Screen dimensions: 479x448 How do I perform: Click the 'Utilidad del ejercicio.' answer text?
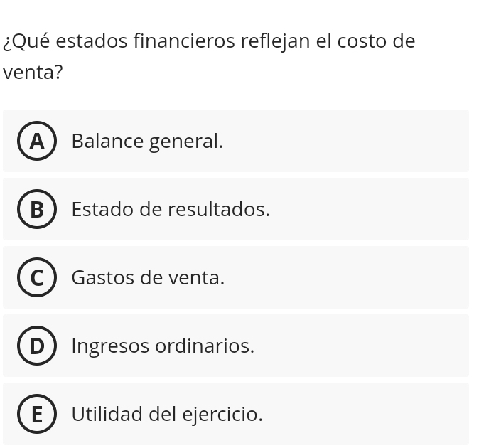pos(167,414)
